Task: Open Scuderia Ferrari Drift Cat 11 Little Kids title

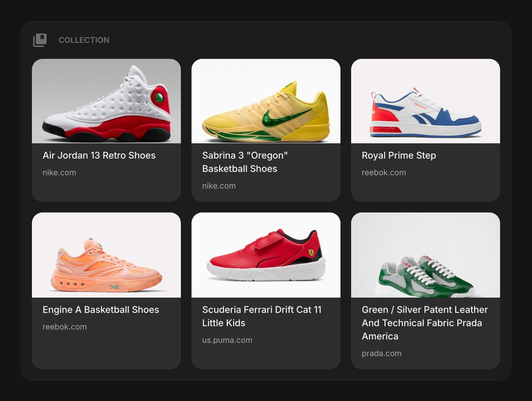Action: [x=262, y=316]
